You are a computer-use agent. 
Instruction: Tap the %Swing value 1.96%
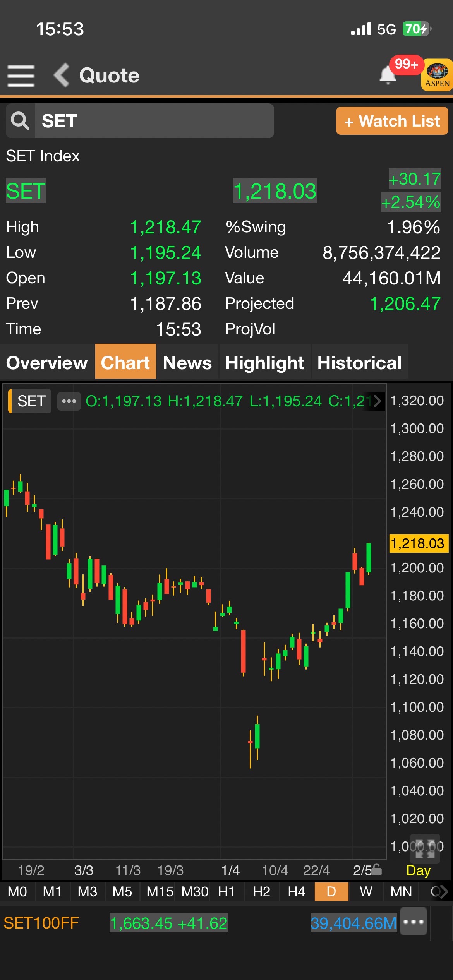[414, 227]
